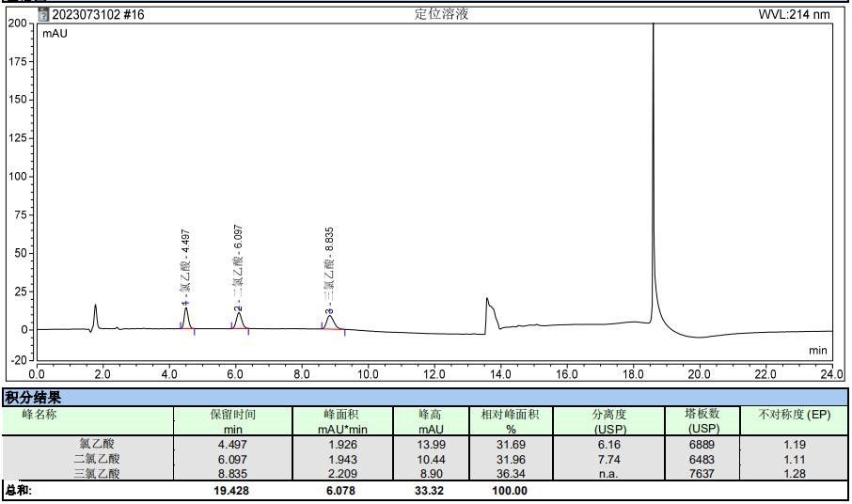The width and height of the screenshot is (852, 504).
Task: Click the mAU y-axis unit label
Action: [x=55, y=34]
